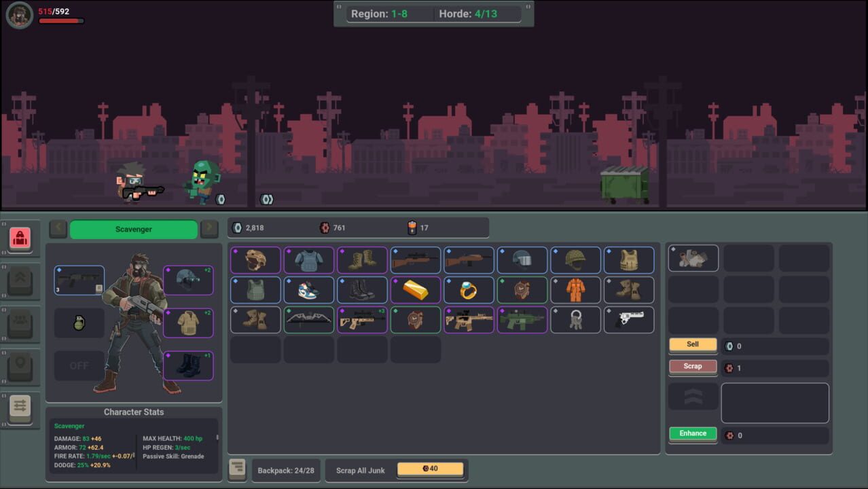Select the olive green vest in the backpack

pos(256,290)
